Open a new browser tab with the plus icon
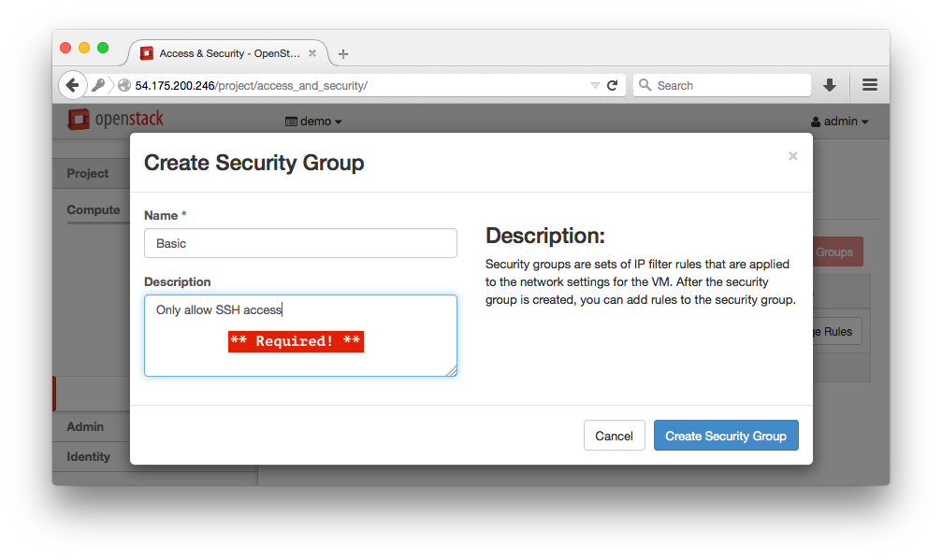Image resolution: width=942 pixels, height=560 pixels. pos(342,53)
